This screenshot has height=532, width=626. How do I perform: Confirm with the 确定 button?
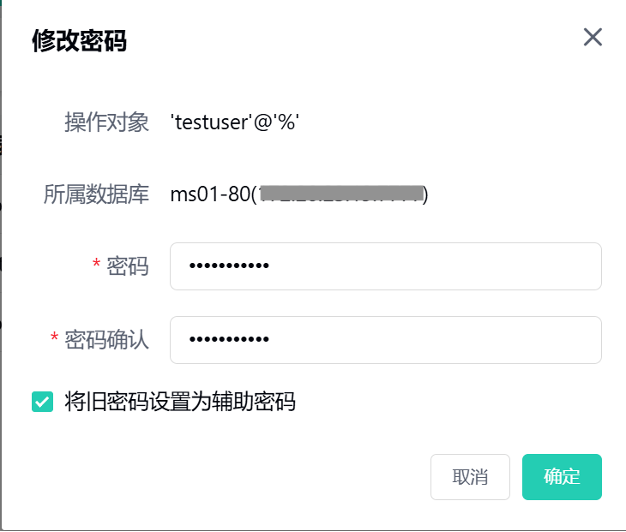click(562, 477)
